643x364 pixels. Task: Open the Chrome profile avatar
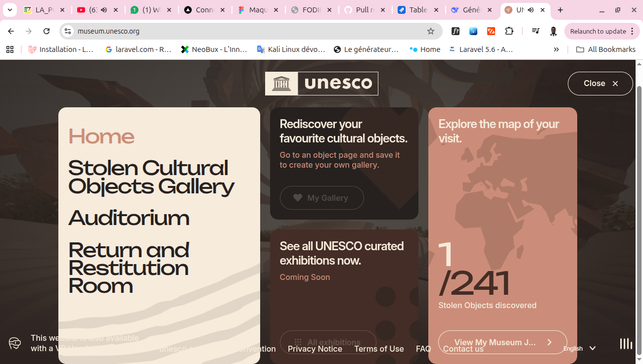(x=553, y=31)
